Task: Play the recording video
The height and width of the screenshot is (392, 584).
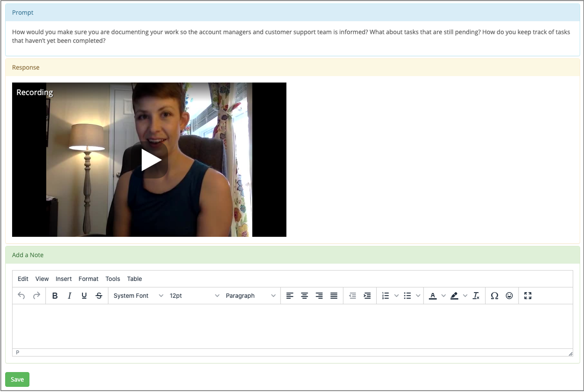Action: [x=150, y=160]
